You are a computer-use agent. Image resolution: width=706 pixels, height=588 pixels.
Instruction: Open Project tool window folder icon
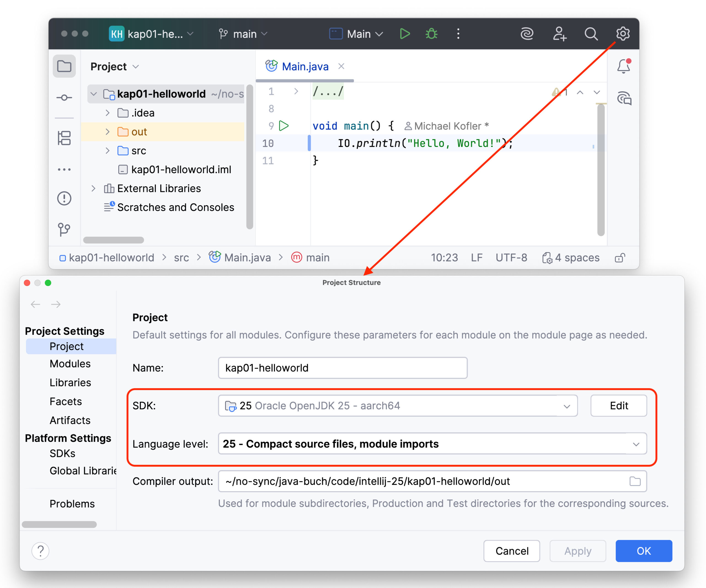point(64,66)
